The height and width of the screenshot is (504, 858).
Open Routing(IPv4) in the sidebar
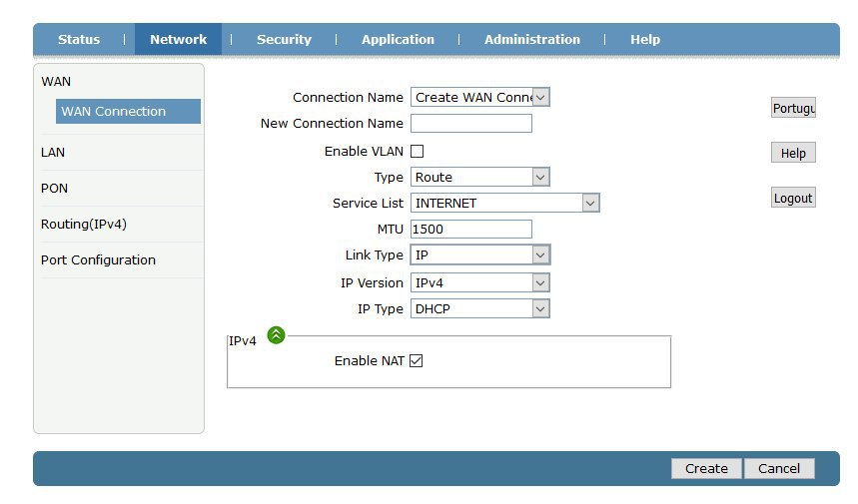pos(84,225)
